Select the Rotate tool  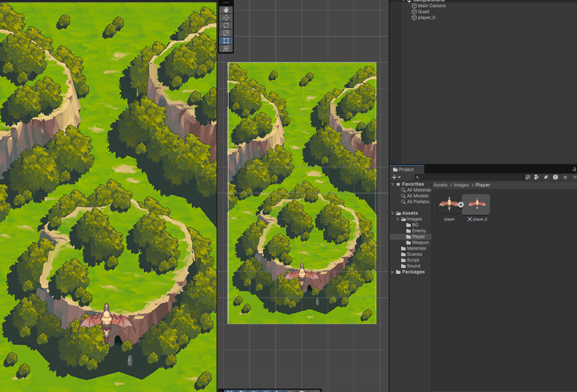click(x=226, y=25)
